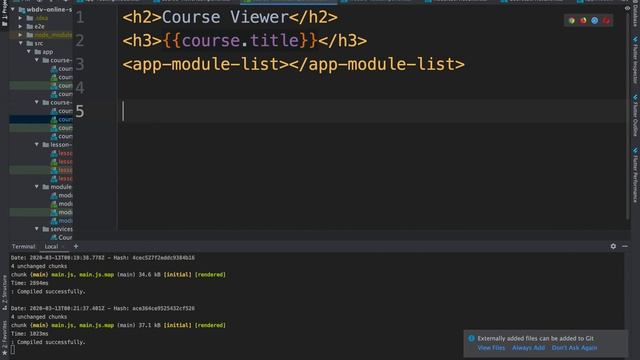This screenshot has width=640, height=360.
Task: Collapse the module folder
Action: (37, 187)
